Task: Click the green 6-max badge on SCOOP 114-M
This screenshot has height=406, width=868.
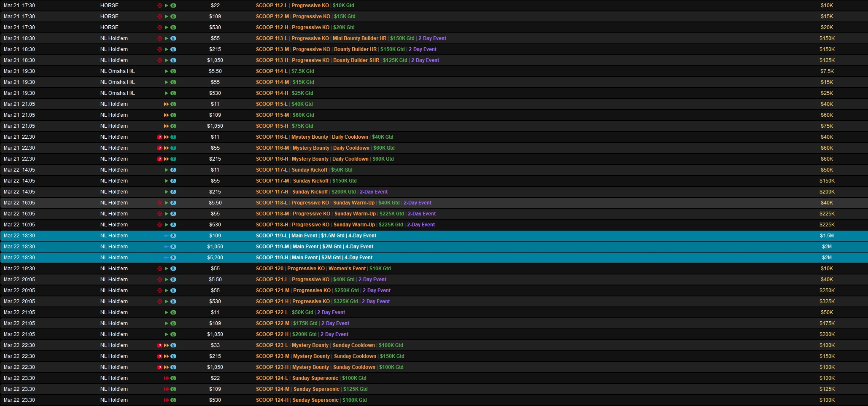Action: (173, 82)
